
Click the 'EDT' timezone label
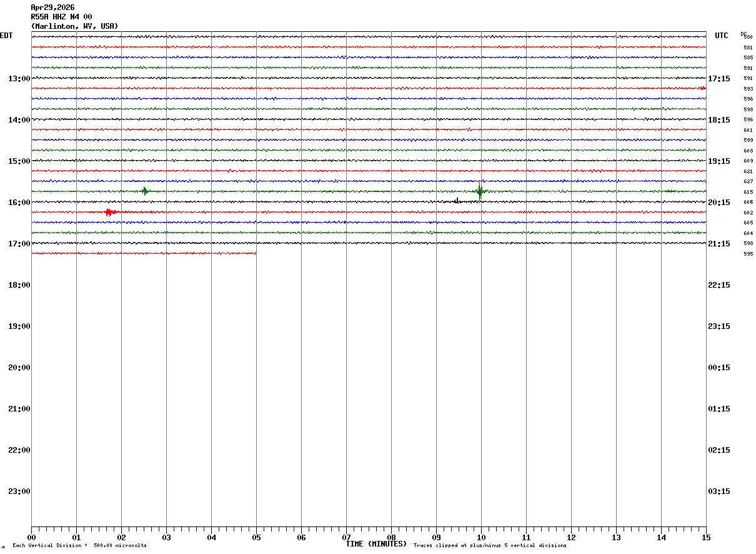click(6, 36)
